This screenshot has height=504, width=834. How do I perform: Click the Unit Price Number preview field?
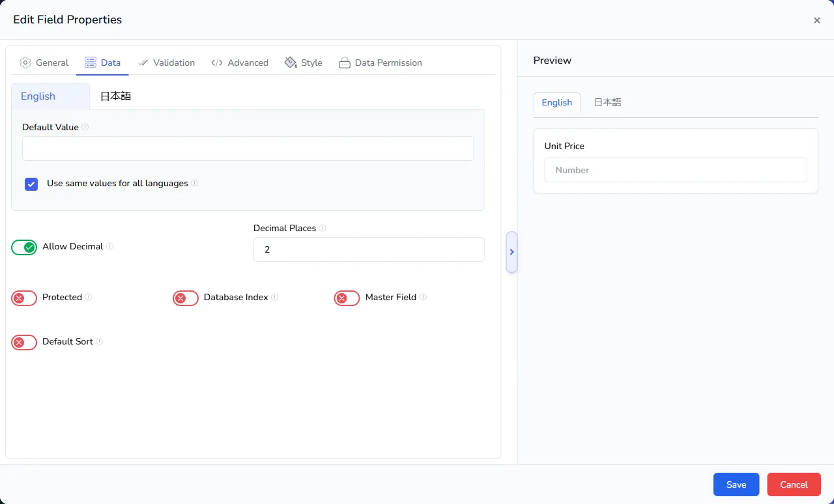pyautogui.click(x=676, y=170)
